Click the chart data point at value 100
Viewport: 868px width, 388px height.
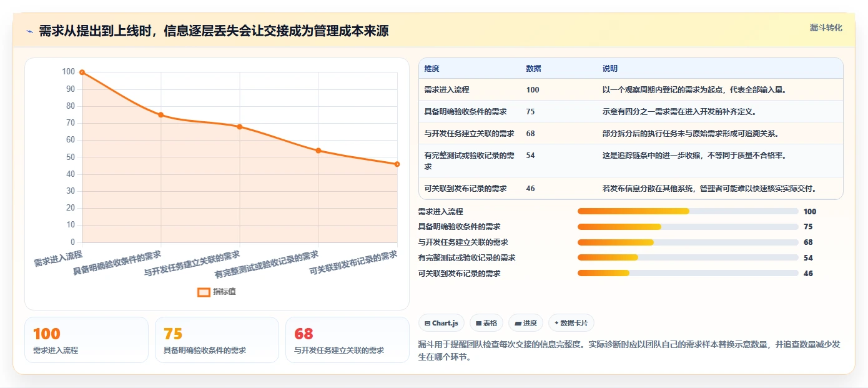[82, 72]
